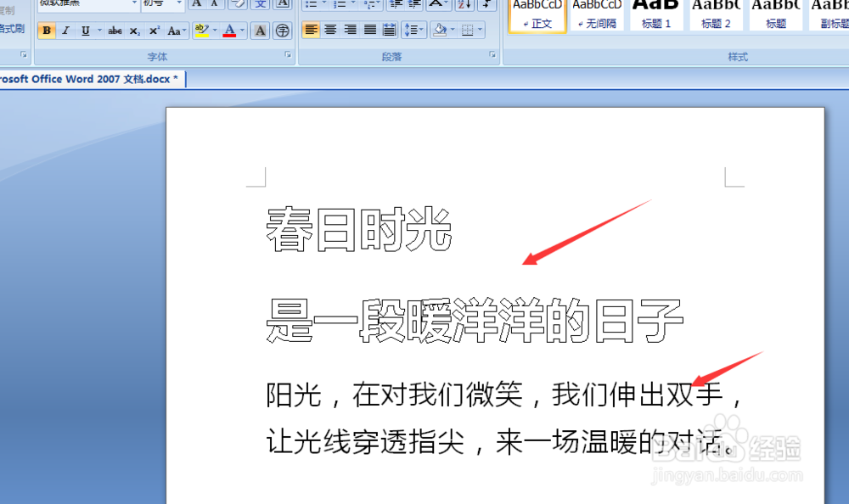Apply subscript to the text
849x504 pixels.
135,29
